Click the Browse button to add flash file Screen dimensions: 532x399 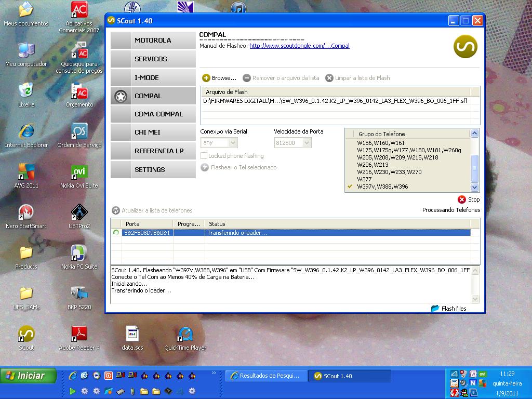[219, 78]
